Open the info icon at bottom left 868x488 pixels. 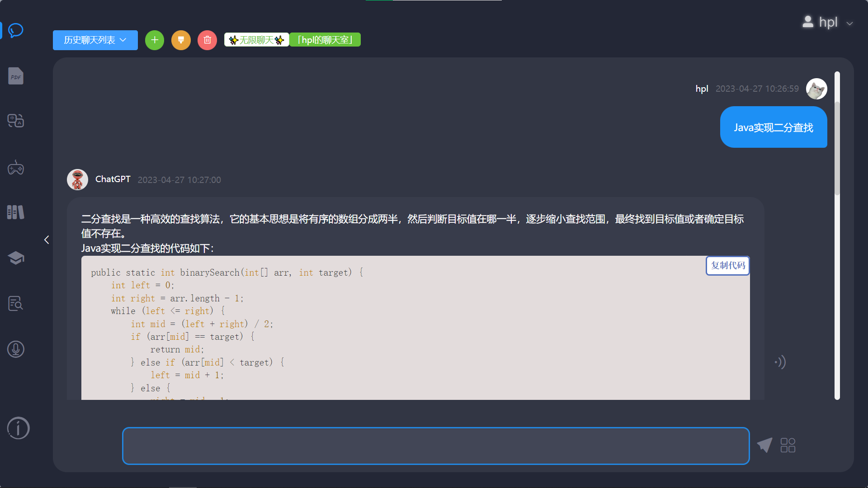point(18,428)
